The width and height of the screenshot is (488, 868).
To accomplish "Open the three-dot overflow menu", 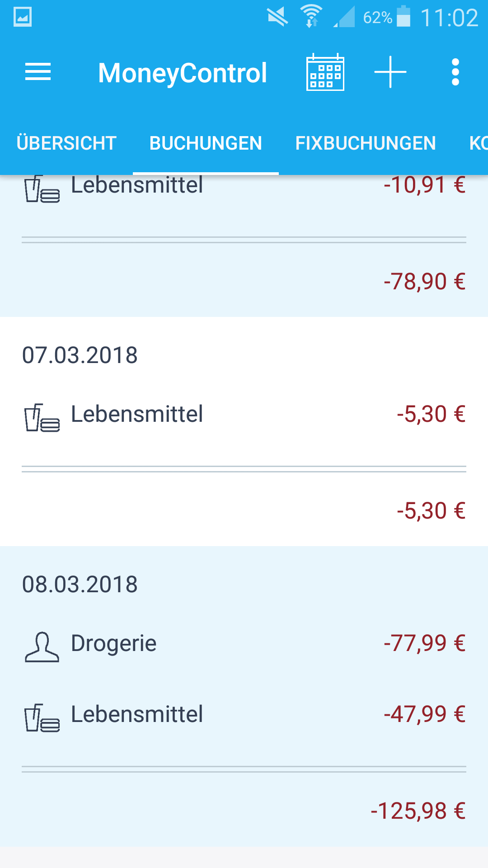I will click(x=455, y=72).
